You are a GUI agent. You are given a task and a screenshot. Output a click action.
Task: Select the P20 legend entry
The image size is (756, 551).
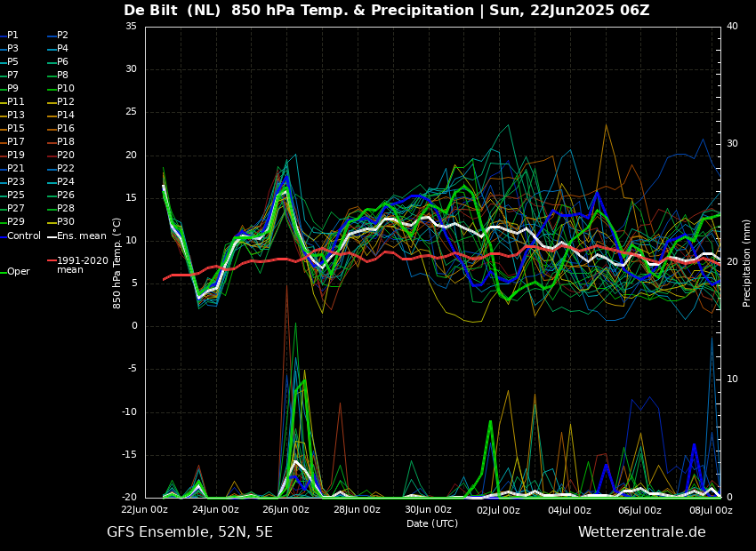[60, 156]
